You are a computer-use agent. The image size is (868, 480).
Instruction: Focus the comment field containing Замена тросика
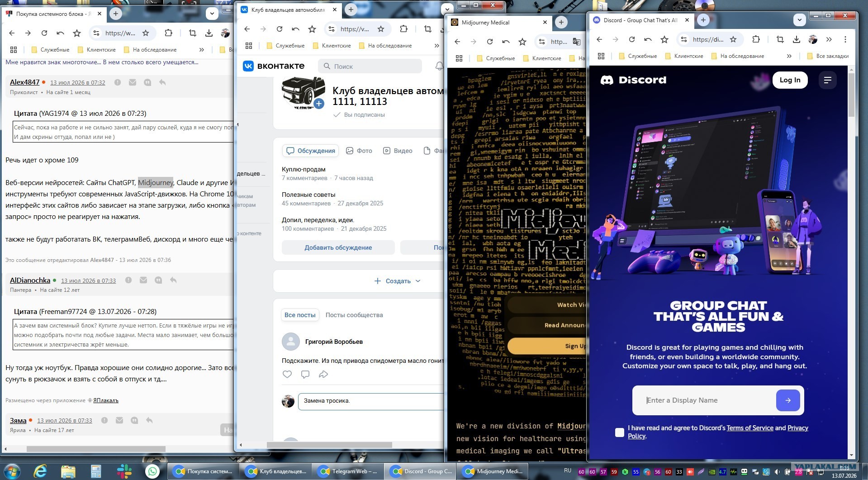pos(371,401)
